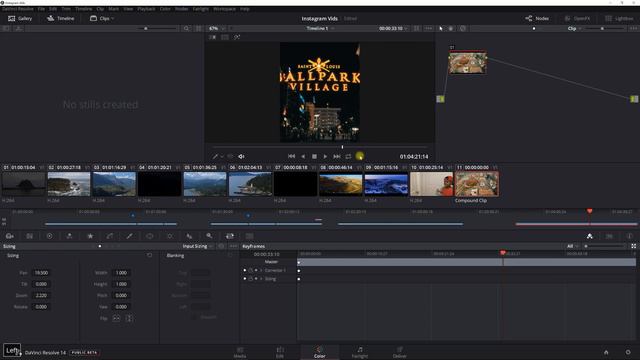Select the Qualifier eyedropper icon

[129, 236]
